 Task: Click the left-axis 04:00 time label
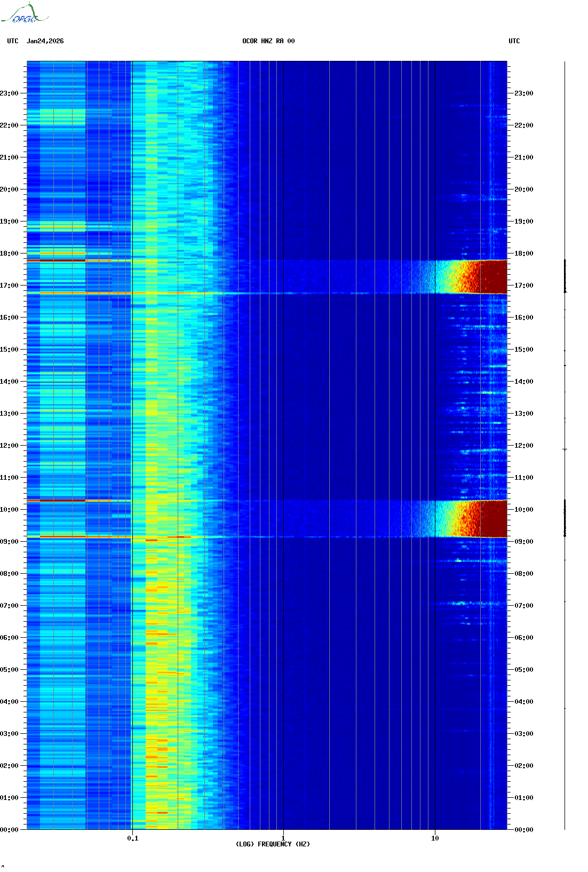click(9, 702)
